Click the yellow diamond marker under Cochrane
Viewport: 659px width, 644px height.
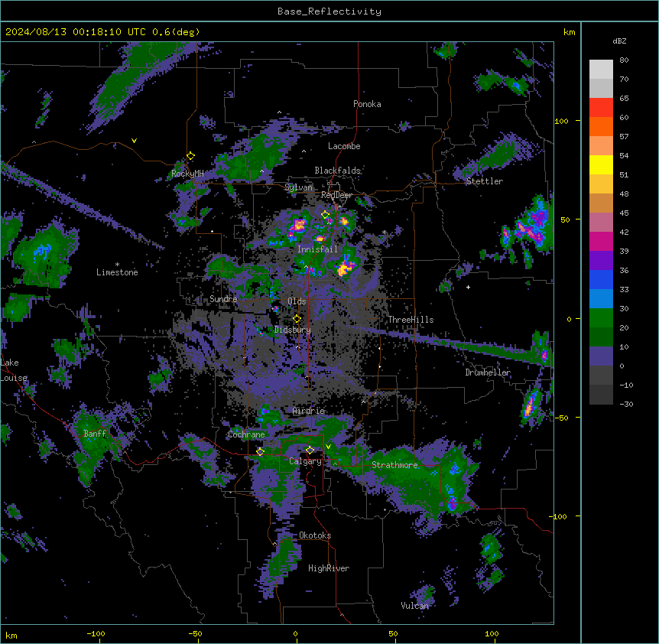pyautogui.click(x=261, y=452)
